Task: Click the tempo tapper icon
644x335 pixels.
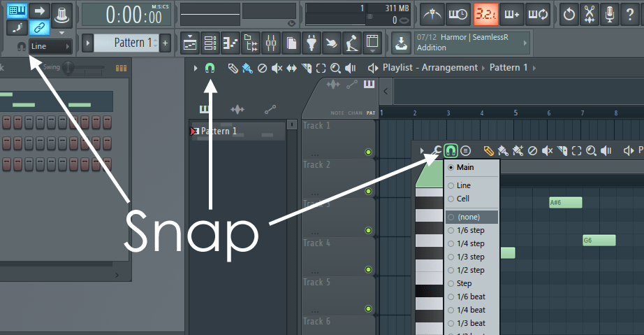Action: 351,43
